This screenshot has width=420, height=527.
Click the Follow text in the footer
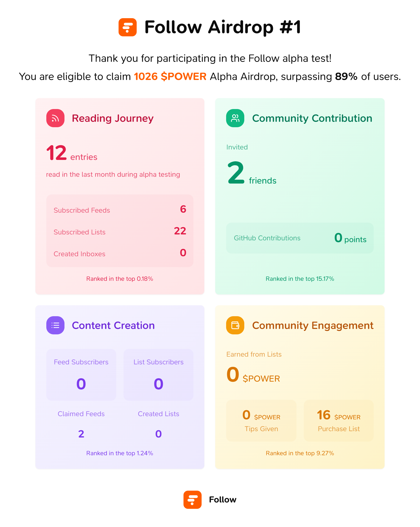[x=222, y=500]
